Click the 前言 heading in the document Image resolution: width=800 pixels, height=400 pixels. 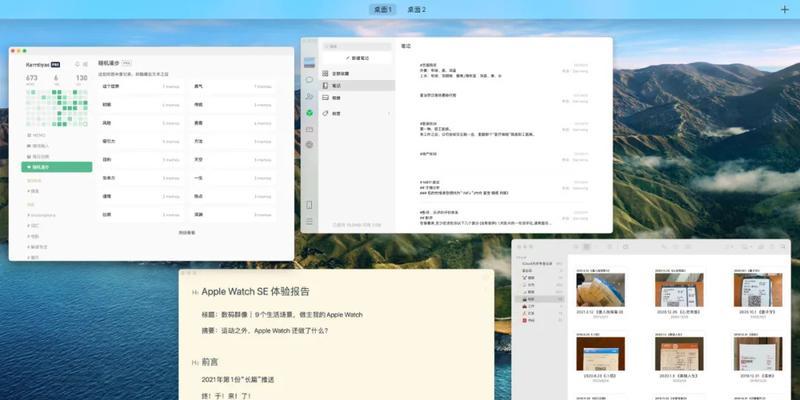coord(210,362)
